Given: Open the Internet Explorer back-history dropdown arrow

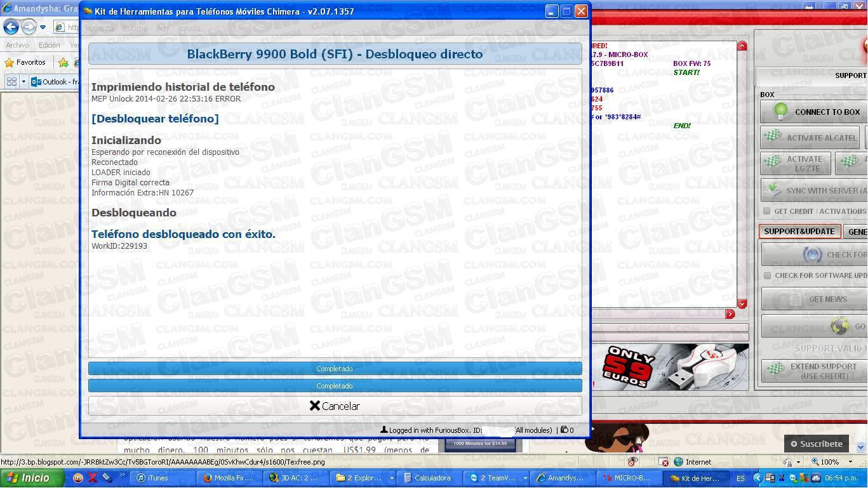Looking at the screenshot, I should coord(42,27).
